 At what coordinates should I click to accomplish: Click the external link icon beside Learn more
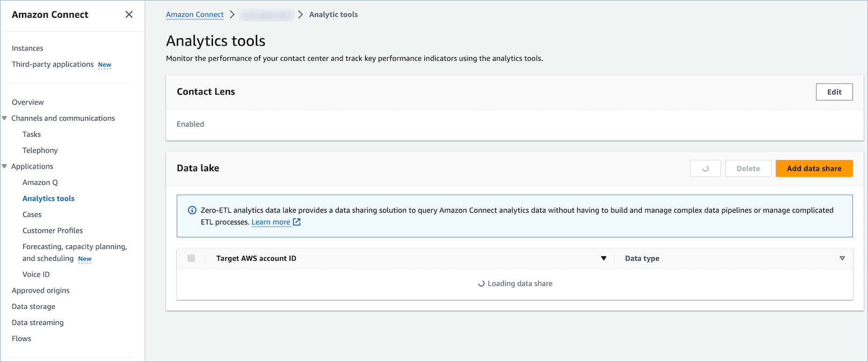[x=297, y=222]
